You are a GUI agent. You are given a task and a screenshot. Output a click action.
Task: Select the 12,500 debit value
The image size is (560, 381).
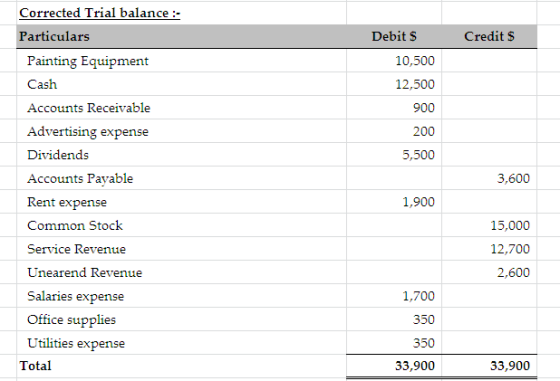click(x=415, y=84)
